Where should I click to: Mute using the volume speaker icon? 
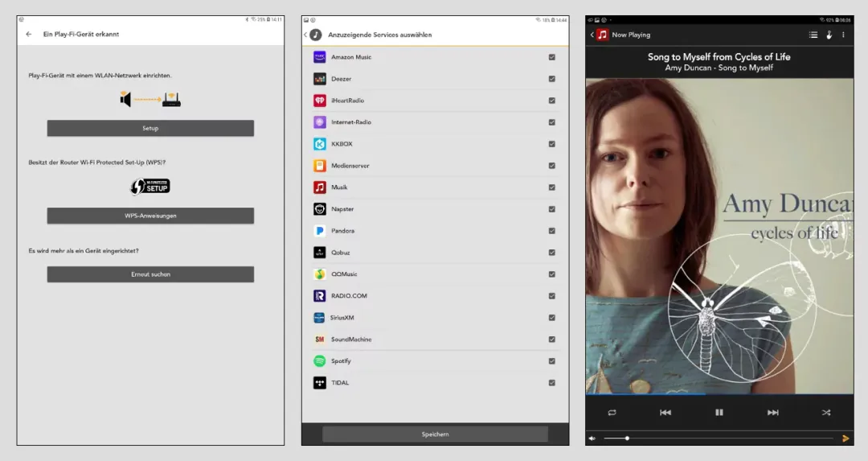coord(592,438)
